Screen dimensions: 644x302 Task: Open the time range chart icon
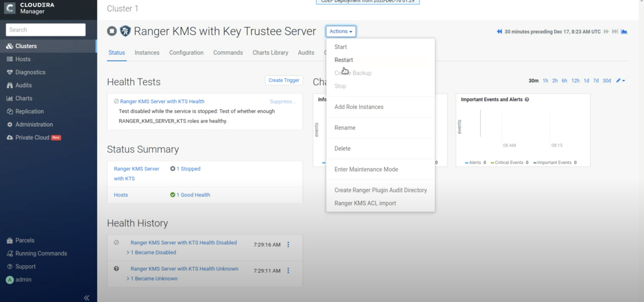(x=624, y=31)
